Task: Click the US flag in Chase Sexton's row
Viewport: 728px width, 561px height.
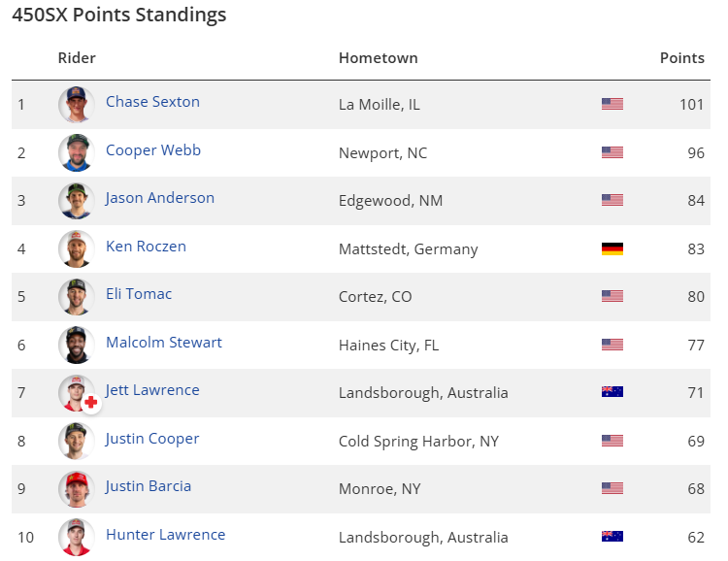Action: pyautogui.click(x=612, y=104)
